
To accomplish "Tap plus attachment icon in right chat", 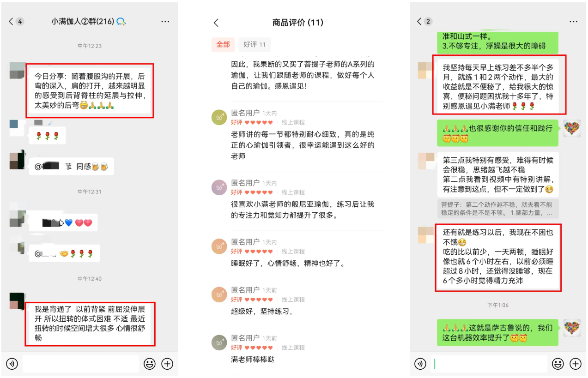I will [x=576, y=364].
